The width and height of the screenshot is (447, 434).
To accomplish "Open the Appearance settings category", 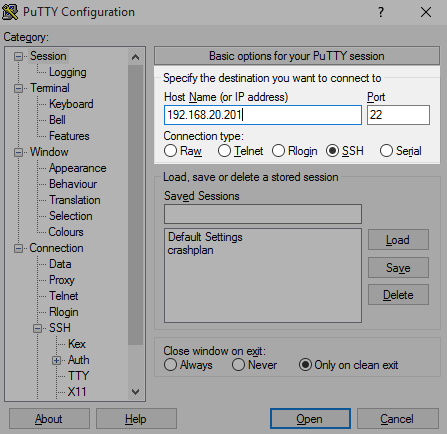I will tap(77, 168).
